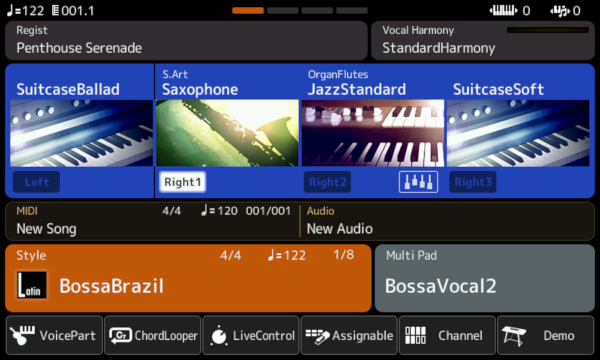This screenshot has width=600, height=360.
Task: Toggle the Right1 part off
Action: click(183, 182)
